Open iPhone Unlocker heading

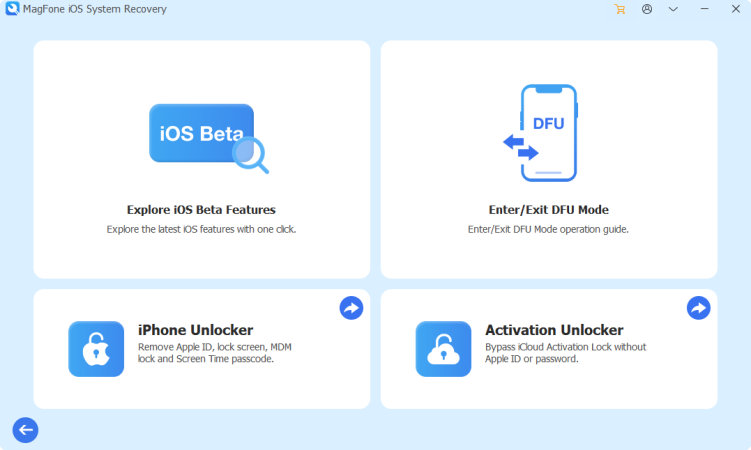coord(195,330)
